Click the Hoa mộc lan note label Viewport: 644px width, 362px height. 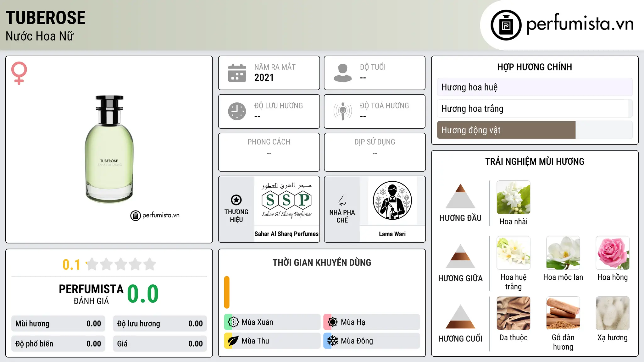click(x=563, y=277)
